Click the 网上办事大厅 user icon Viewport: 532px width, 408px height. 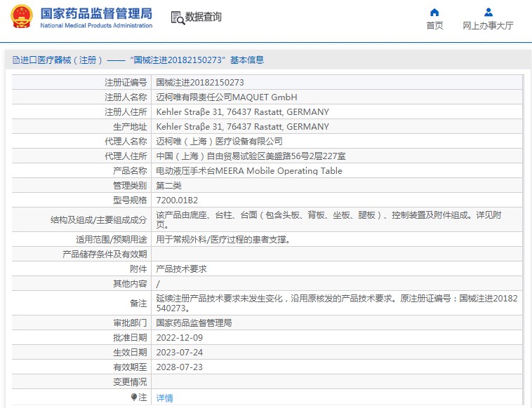point(488,13)
